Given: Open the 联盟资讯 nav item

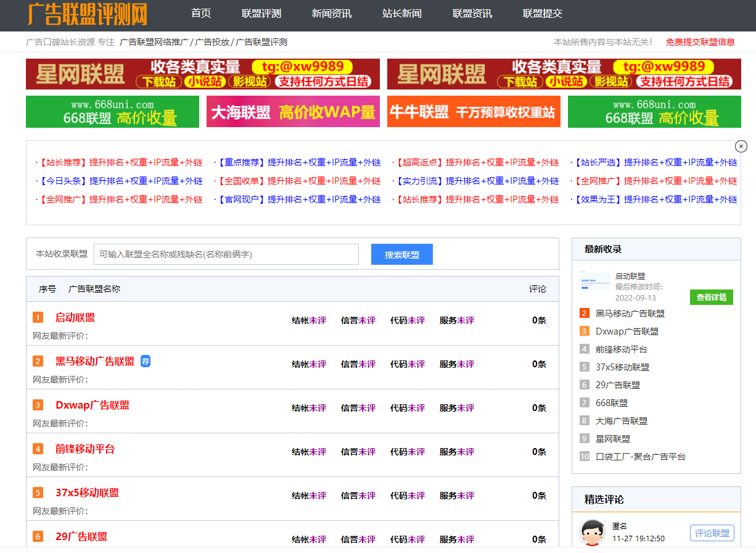Looking at the screenshot, I should [x=472, y=14].
